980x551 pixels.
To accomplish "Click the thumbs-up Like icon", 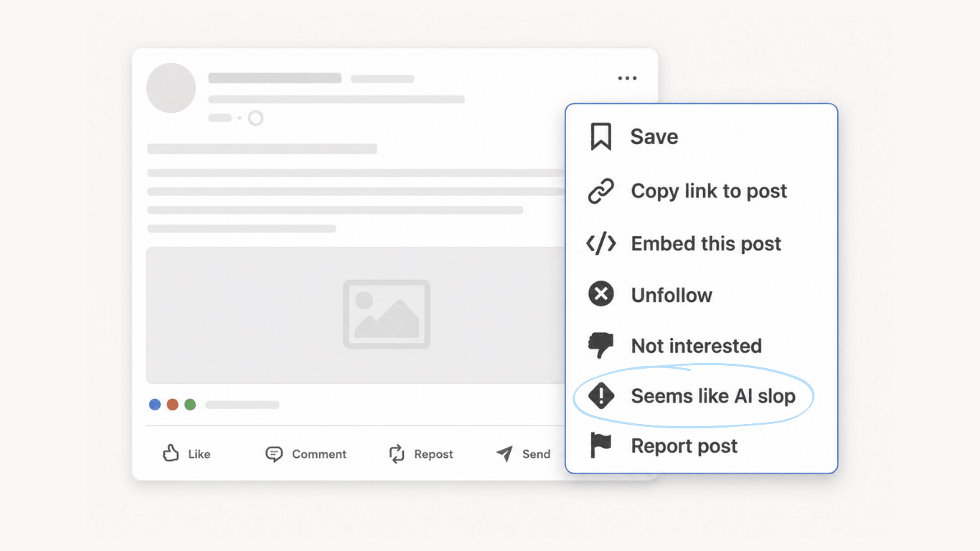I will [x=171, y=453].
